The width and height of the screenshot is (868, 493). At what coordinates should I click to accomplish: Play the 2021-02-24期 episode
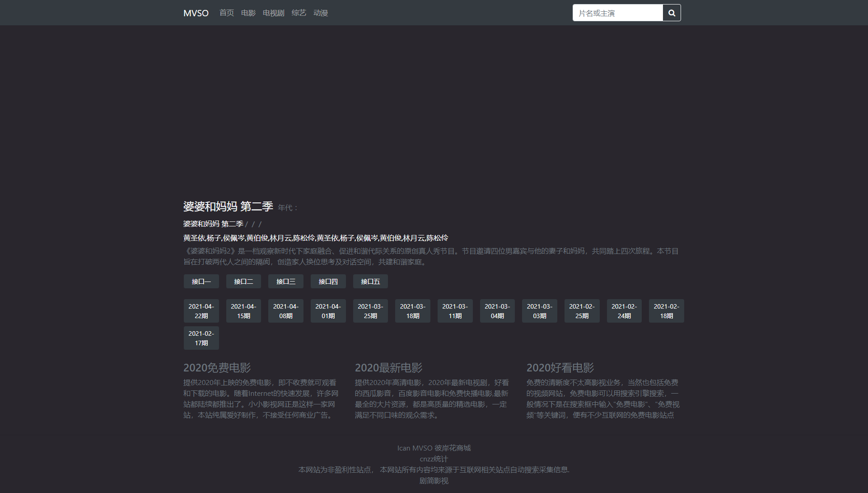(x=624, y=311)
